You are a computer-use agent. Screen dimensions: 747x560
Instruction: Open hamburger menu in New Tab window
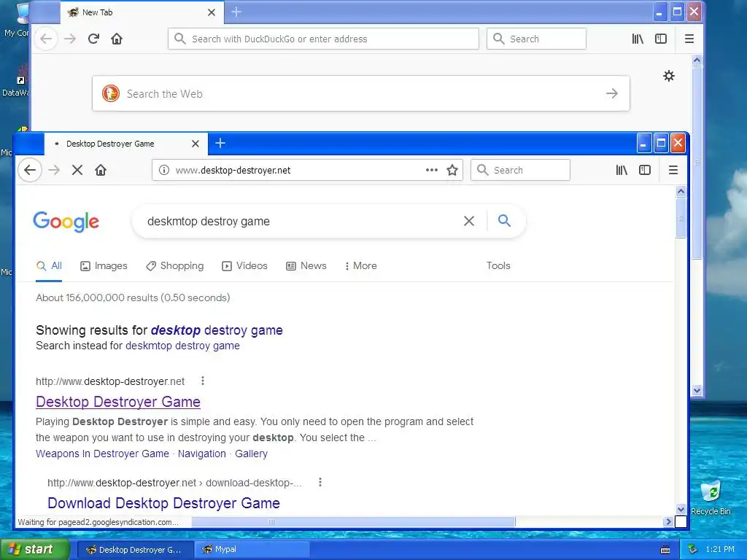click(x=689, y=39)
